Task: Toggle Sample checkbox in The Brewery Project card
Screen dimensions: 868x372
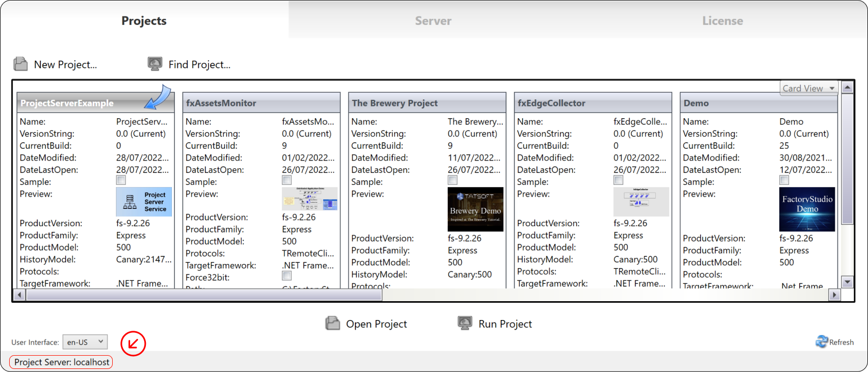Action: 453,180
